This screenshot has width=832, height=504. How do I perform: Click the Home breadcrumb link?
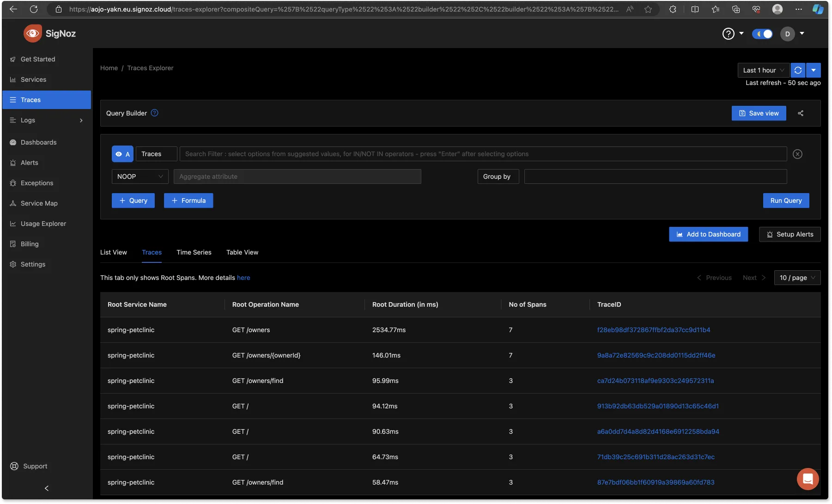pos(109,68)
